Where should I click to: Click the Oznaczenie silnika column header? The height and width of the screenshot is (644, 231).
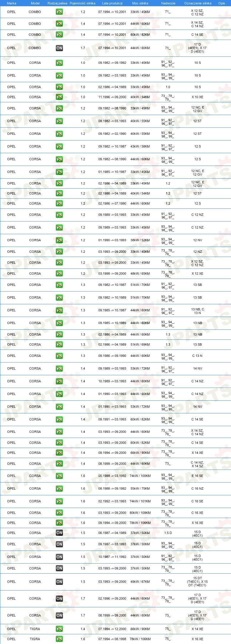click(x=198, y=3)
